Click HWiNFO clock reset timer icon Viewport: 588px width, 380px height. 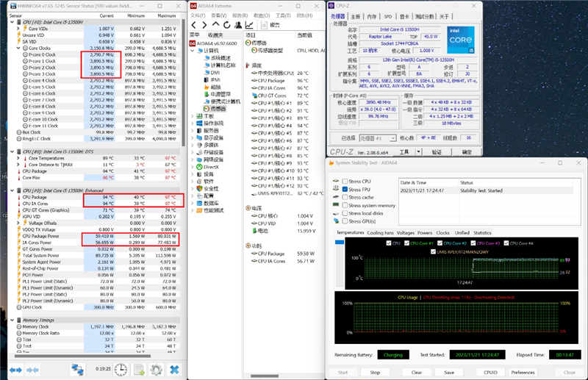(121, 370)
